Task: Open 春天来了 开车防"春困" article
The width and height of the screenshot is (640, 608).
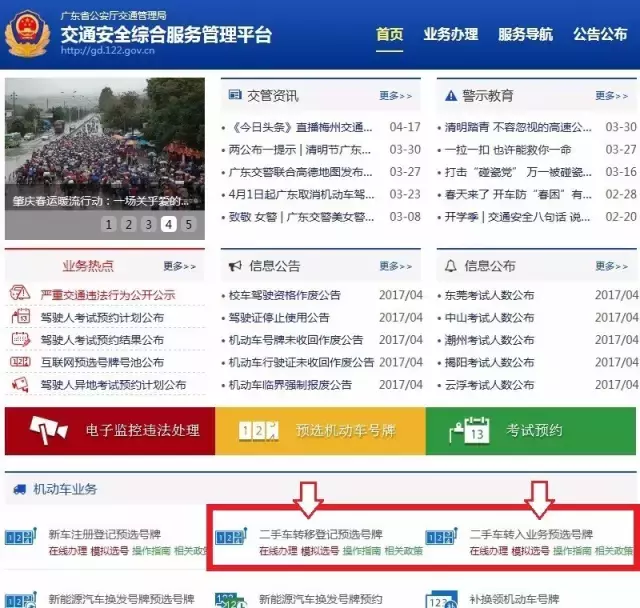Action: 518,195
